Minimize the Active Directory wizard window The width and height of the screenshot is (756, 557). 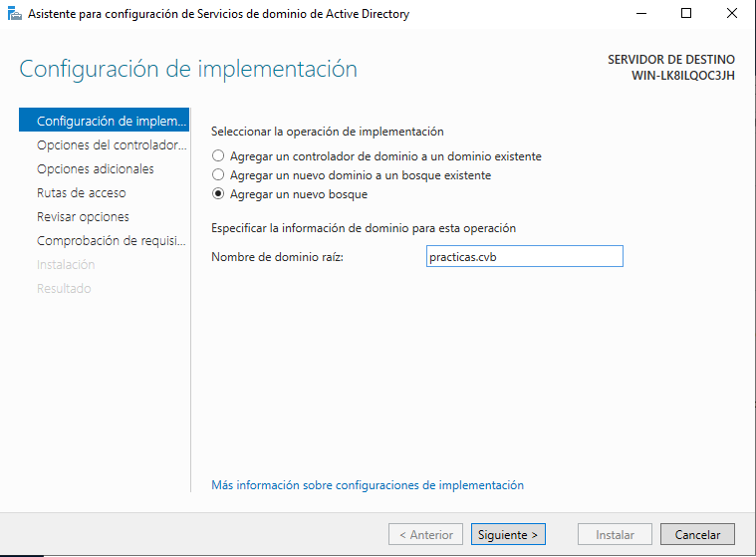coord(641,14)
